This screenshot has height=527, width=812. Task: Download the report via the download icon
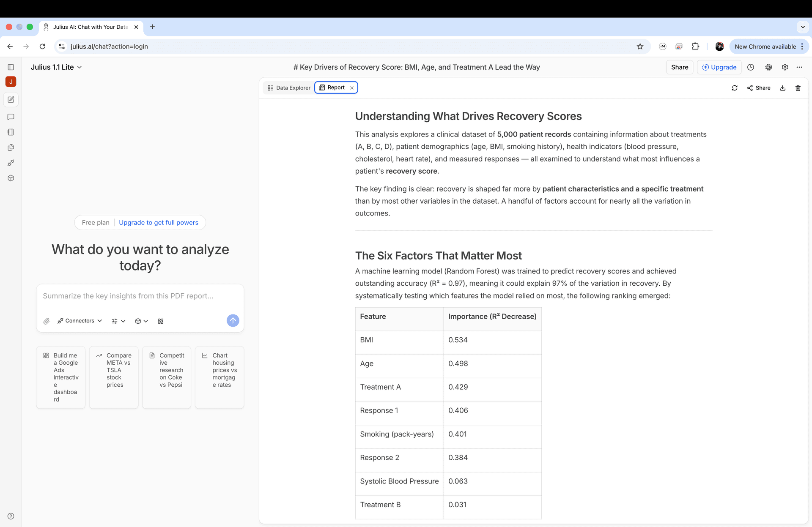783,88
